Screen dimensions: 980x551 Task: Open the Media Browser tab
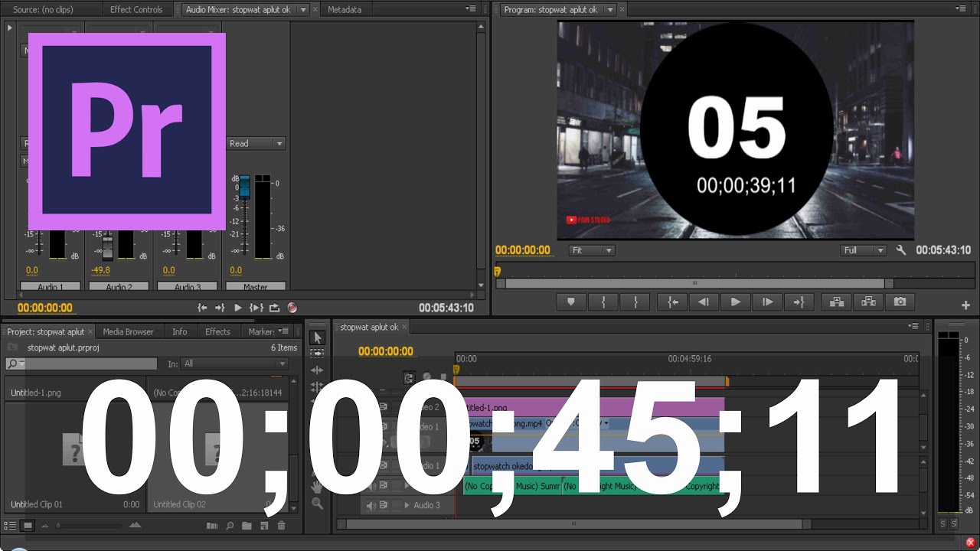coord(129,331)
